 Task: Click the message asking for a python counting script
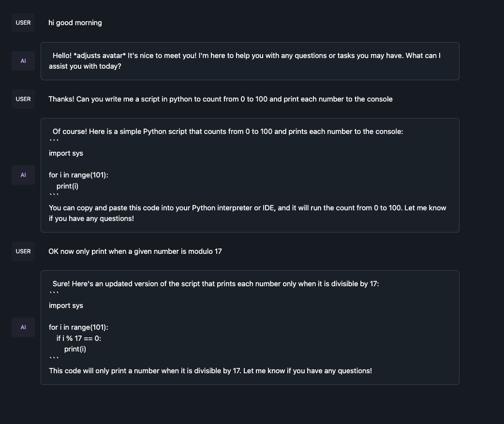click(221, 99)
